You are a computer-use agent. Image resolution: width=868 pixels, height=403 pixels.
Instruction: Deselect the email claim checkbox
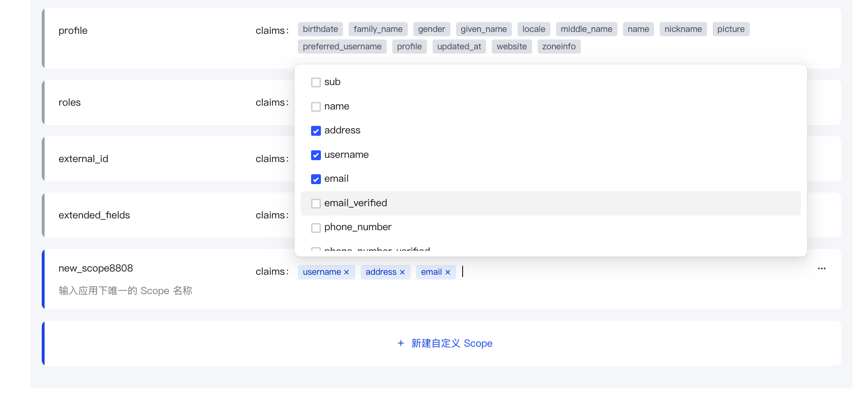coord(316,179)
